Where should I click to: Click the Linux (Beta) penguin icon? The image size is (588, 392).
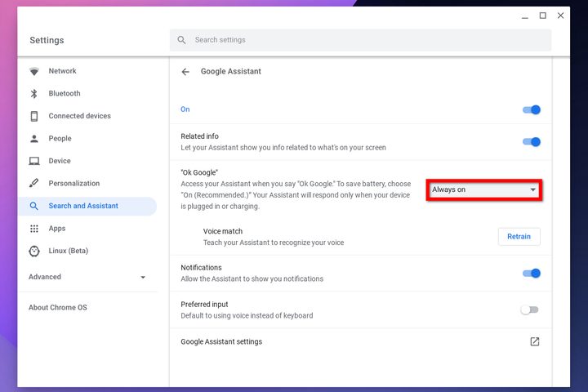34,251
